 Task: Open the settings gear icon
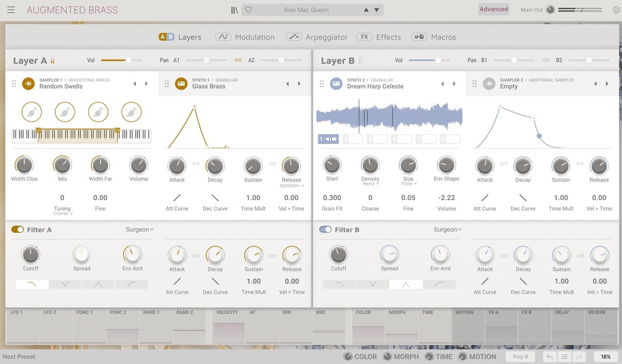616,10
